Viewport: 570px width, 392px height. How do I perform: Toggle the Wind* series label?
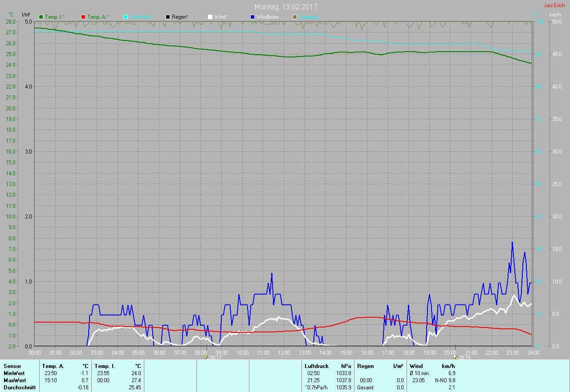[x=221, y=17]
